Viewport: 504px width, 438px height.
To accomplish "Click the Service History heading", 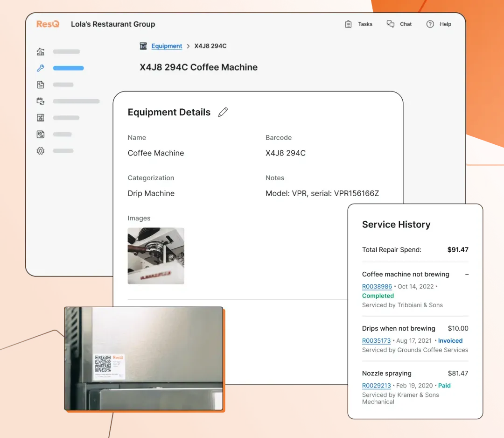I will click(x=396, y=225).
